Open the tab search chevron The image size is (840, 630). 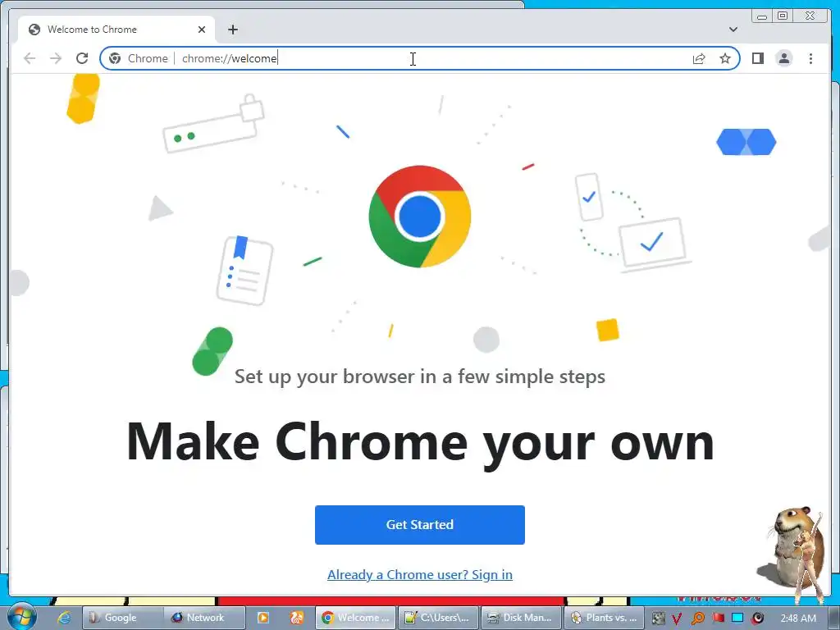[733, 30]
